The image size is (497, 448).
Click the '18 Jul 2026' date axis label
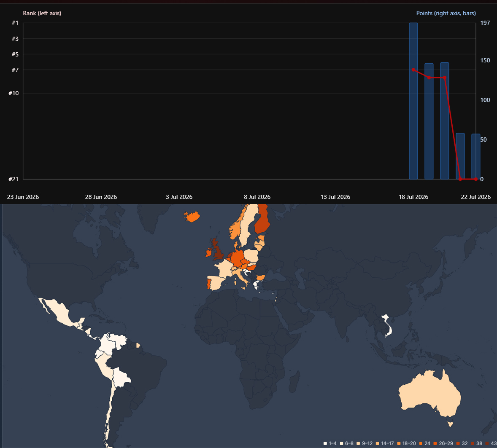tap(413, 197)
